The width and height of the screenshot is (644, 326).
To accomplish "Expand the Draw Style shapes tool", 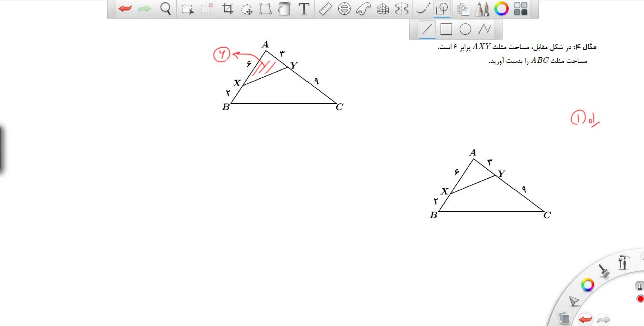I will [x=443, y=9].
